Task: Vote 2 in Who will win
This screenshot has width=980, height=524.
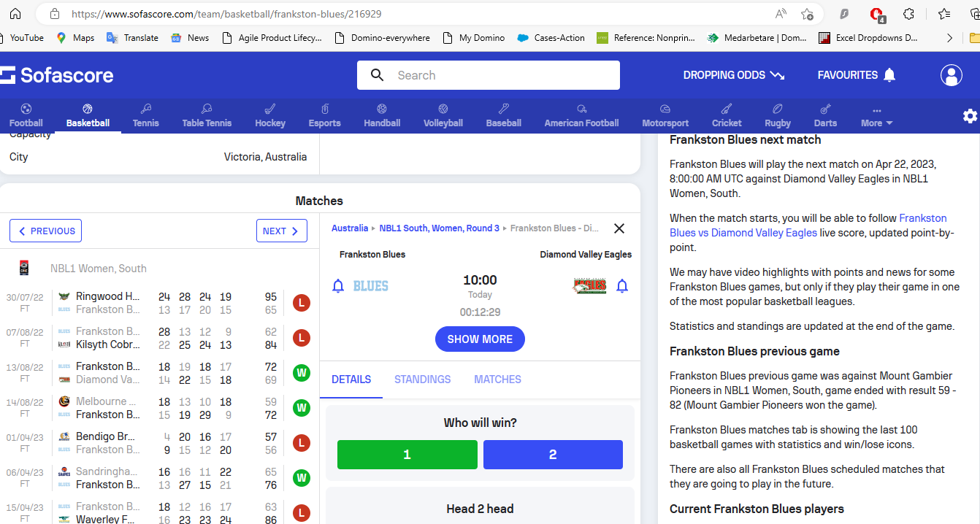Action: 553,455
